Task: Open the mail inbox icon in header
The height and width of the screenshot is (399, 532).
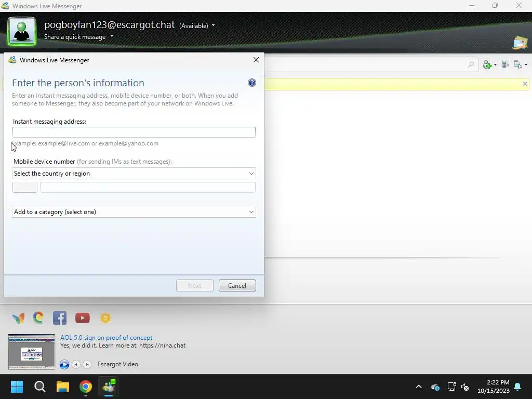Action: pyautogui.click(x=520, y=43)
